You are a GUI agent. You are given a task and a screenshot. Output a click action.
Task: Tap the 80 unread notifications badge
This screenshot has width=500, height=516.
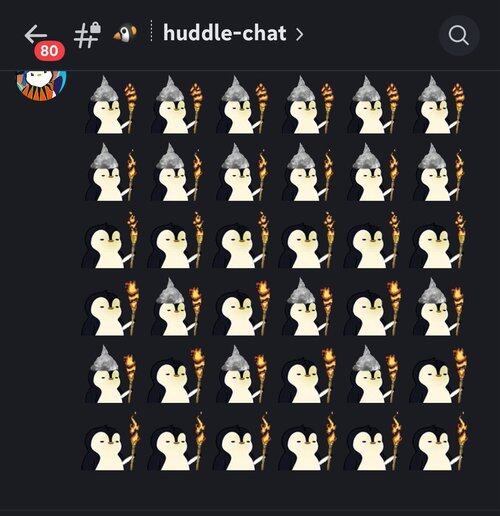pyautogui.click(x=49, y=51)
